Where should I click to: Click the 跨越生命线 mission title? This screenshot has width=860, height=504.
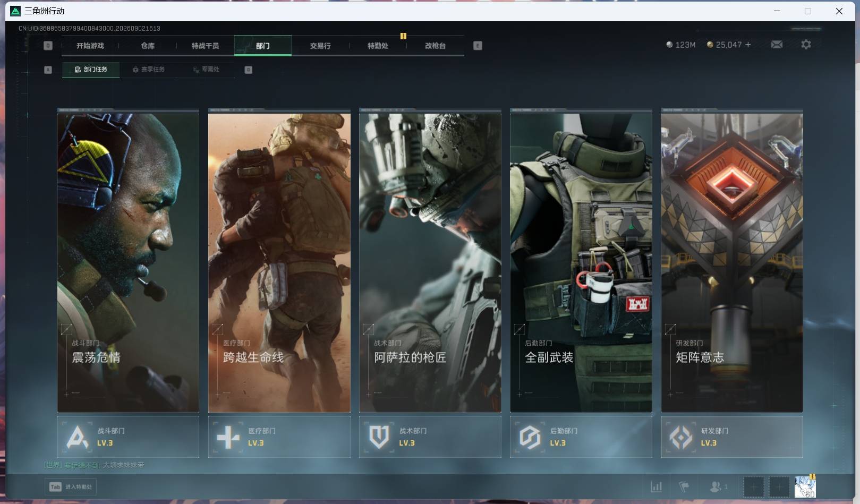pyautogui.click(x=253, y=357)
